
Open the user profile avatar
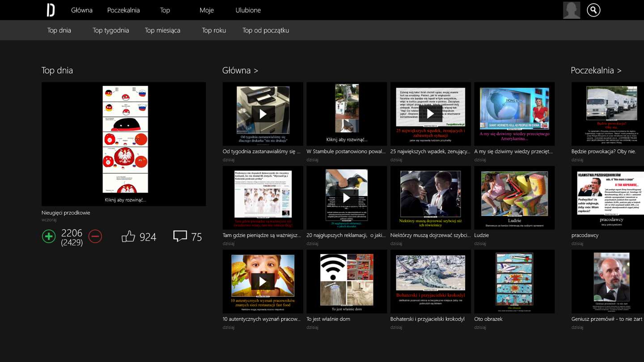coord(571,10)
